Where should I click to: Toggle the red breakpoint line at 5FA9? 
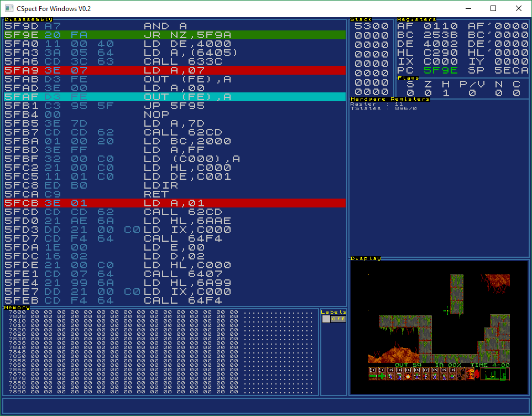coord(166,70)
